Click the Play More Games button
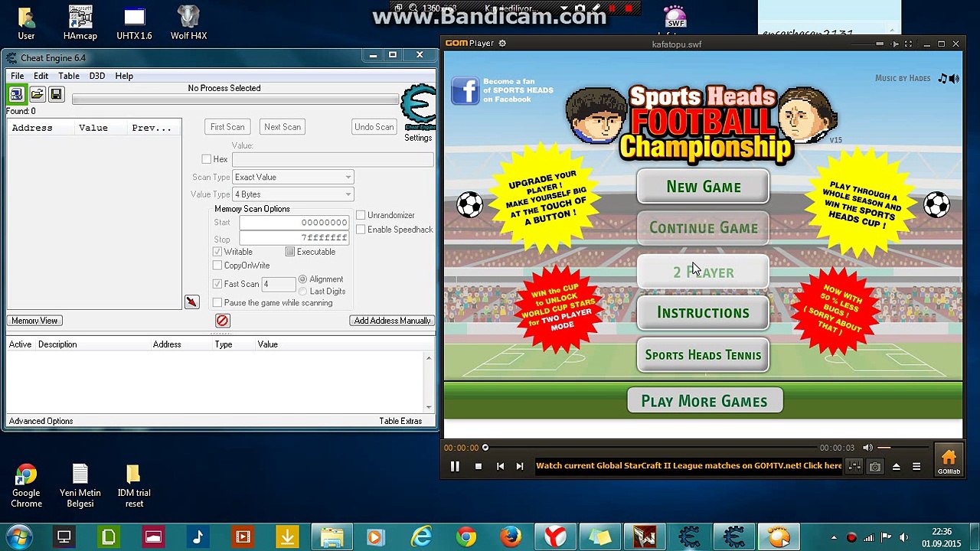The width and height of the screenshot is (980, 551). tap(704, 401)
